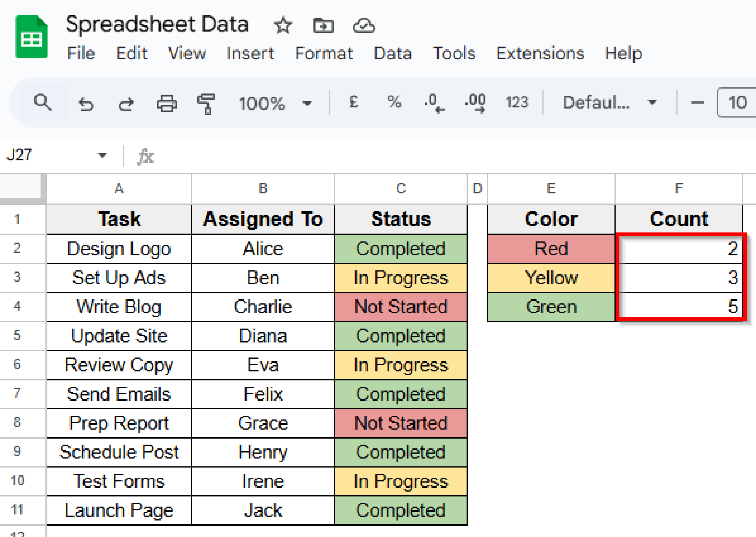
Task: Format selection as percent
Action: tap(394, 103)
